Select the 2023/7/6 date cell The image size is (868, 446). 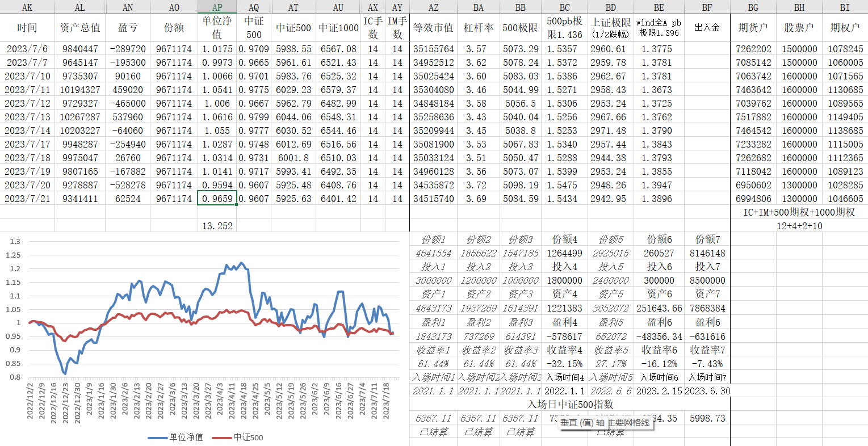(27, 49)
